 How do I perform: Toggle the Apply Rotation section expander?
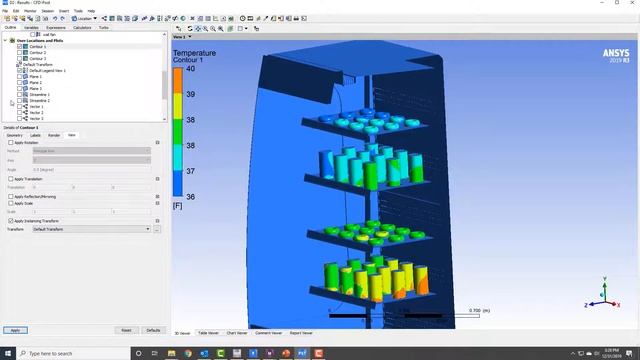[x=158, y=142]
